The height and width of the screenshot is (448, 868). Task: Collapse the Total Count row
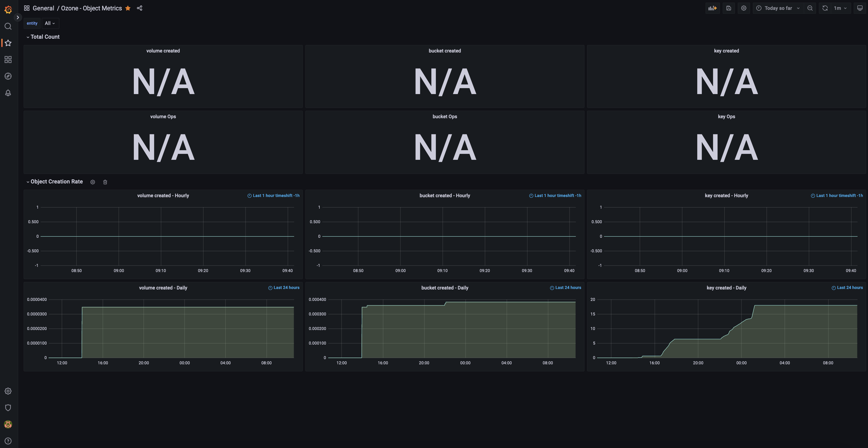(x=43, y=37)
